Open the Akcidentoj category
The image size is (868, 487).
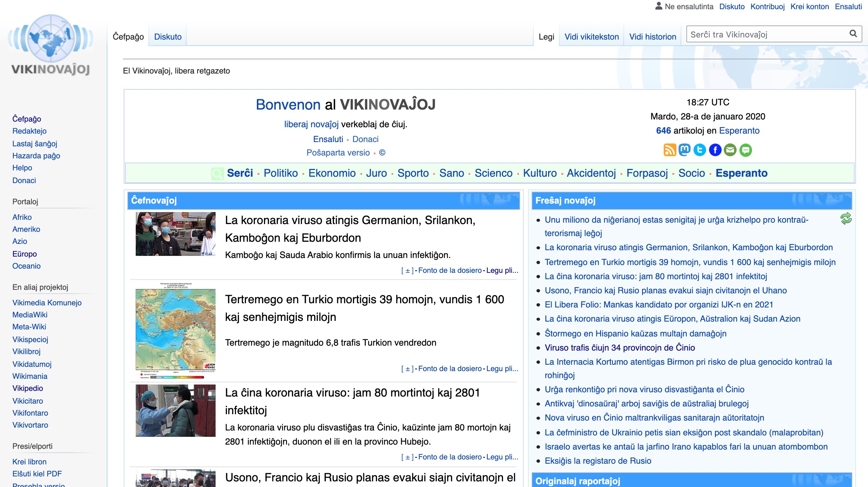pyautogui.click(x=592, y=173)
